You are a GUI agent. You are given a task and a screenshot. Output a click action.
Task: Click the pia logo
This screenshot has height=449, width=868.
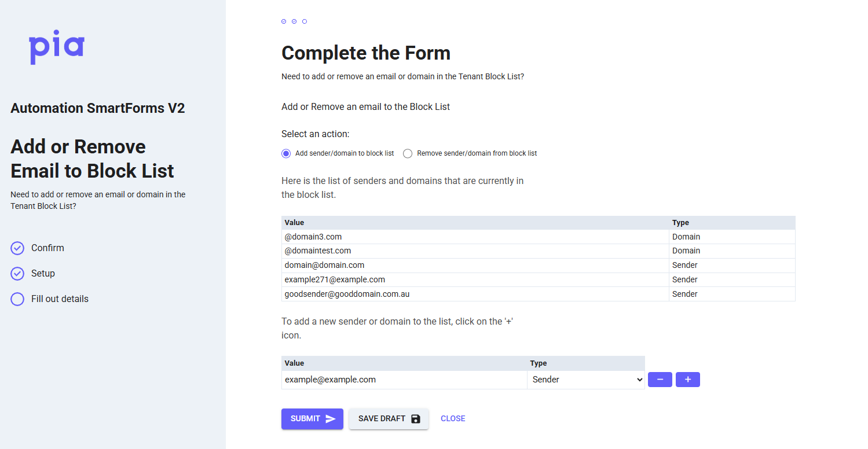pos(57,46)
